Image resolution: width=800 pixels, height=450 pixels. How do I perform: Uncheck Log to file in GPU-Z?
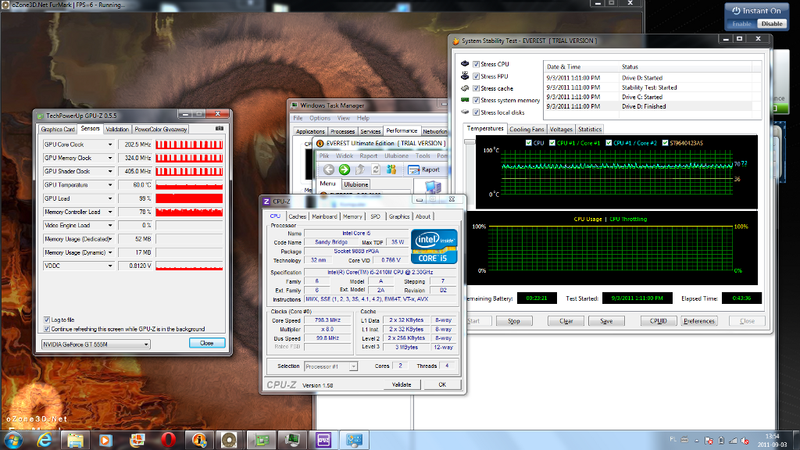pyautogui.click(x=47, y=320)
